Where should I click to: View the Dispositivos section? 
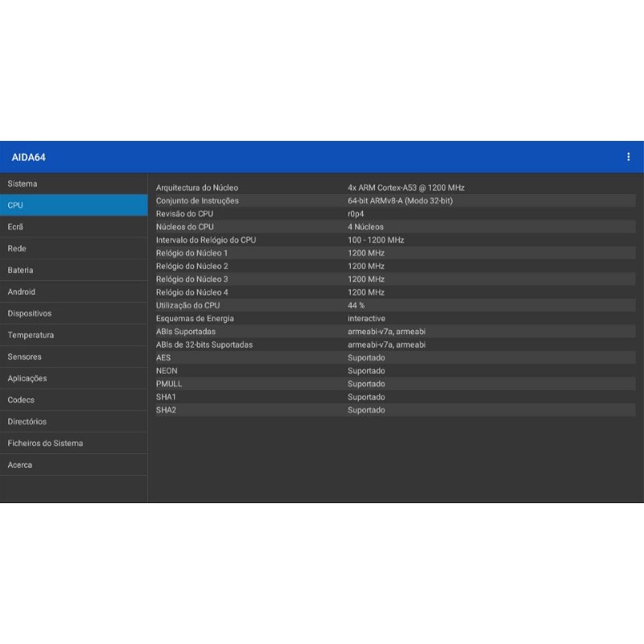click(x=73, y=313)
